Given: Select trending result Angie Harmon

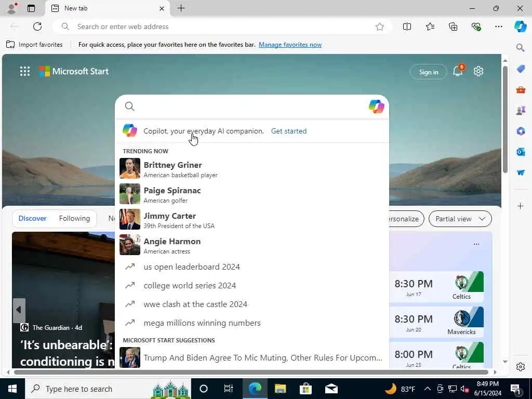Looking at the screenshot, I should 252,245.
